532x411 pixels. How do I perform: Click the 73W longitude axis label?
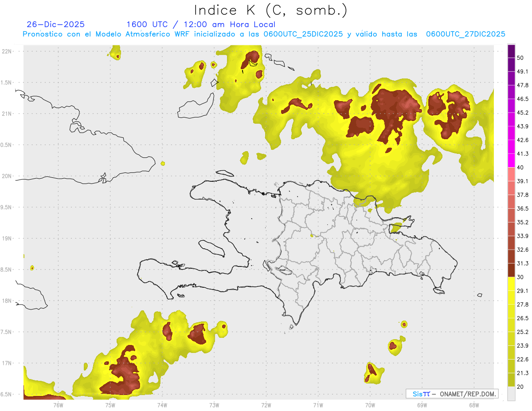(x=214, y=405)
